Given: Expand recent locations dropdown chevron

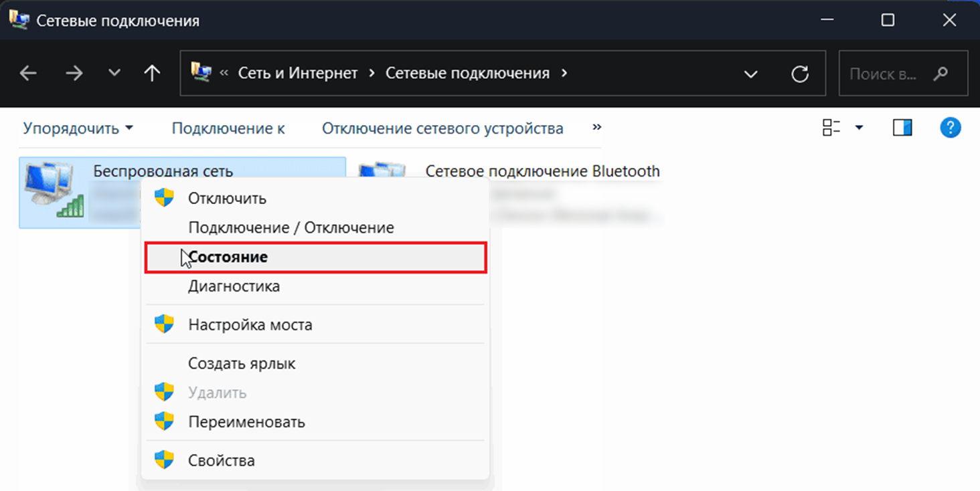Looking at the screenshot, I should [114, 74].
